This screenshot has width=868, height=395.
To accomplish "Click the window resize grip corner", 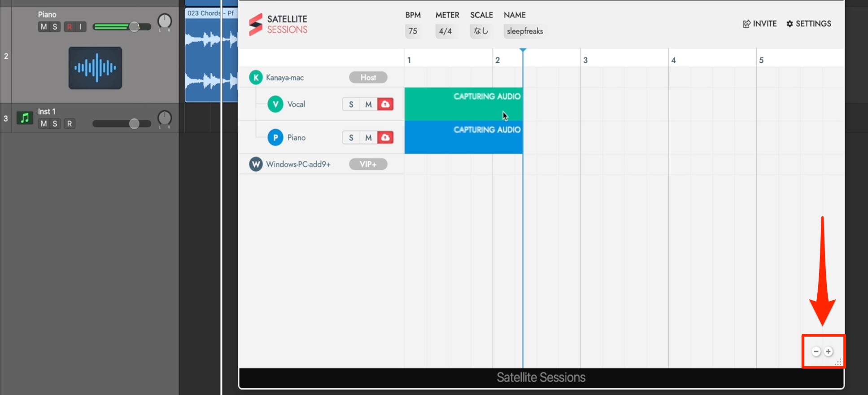I will pos(838,362).
